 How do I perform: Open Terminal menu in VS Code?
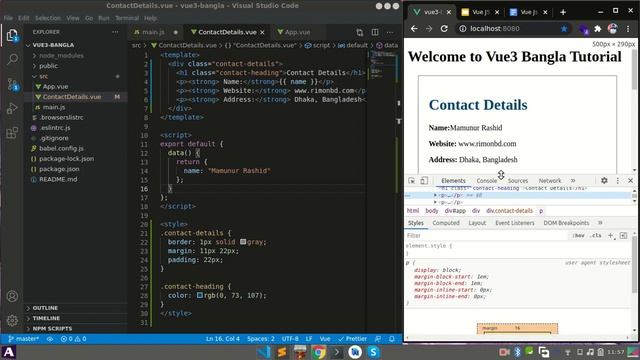tap(127, 18)
